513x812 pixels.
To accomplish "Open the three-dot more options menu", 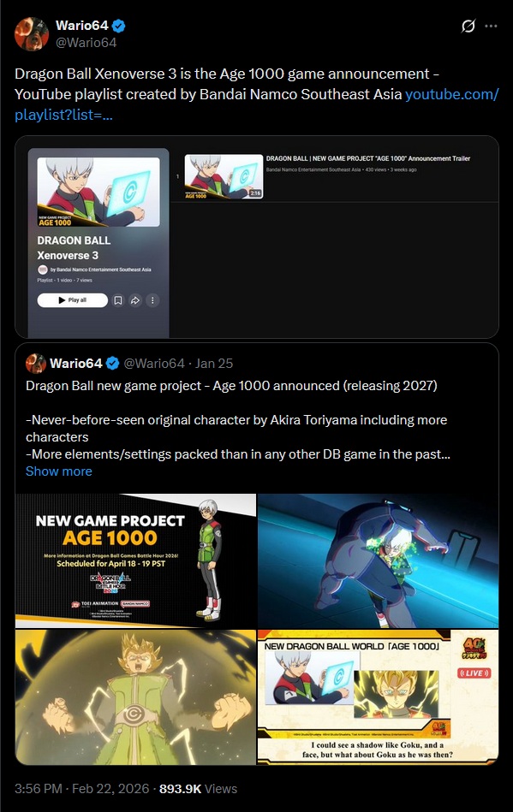I will click(x=491, y=26).
